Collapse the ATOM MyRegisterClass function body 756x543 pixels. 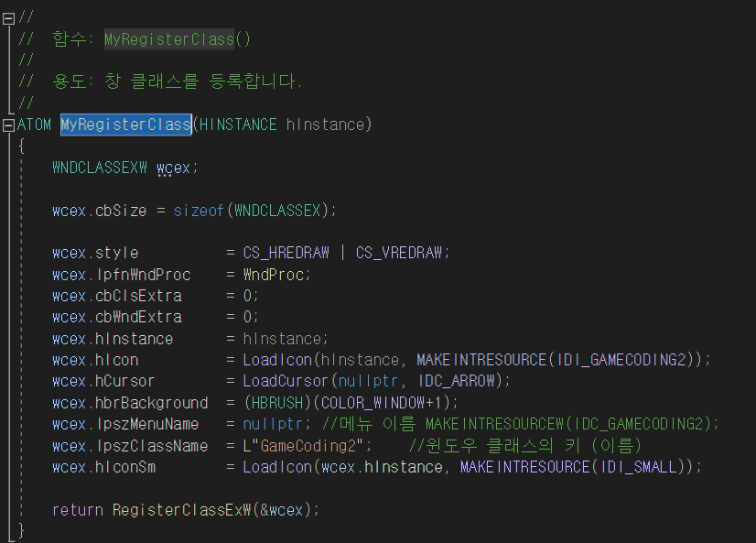coord(8,125)
